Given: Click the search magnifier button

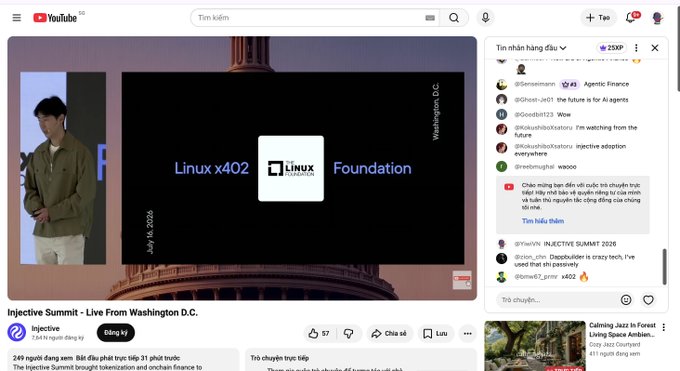Looking at the screenshot, I should [x=454, y=18].
